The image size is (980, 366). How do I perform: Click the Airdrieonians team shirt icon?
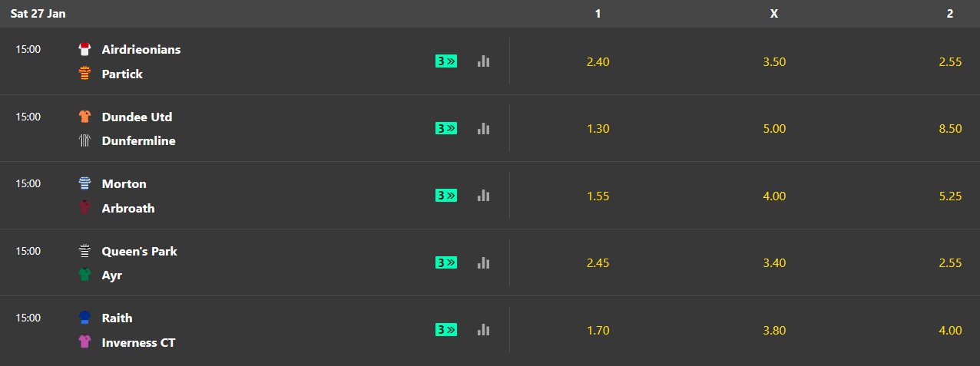(85, 49)
